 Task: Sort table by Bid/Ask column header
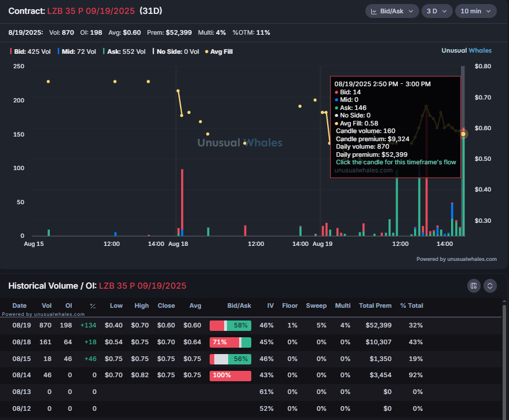(x=239, y=305)
